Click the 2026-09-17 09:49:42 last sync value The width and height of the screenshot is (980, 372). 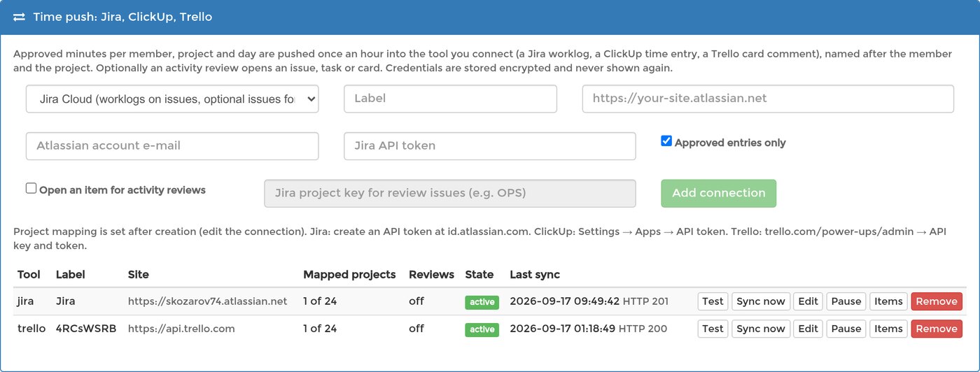[565, 301]
